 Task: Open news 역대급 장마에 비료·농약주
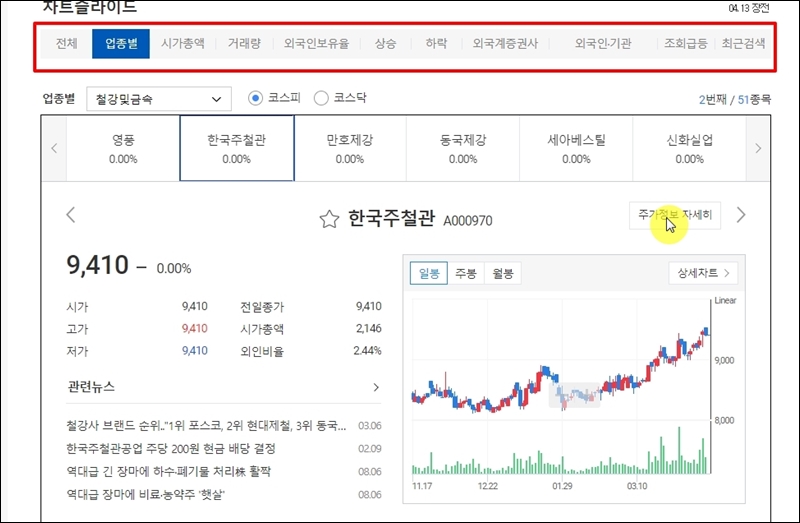145,494
